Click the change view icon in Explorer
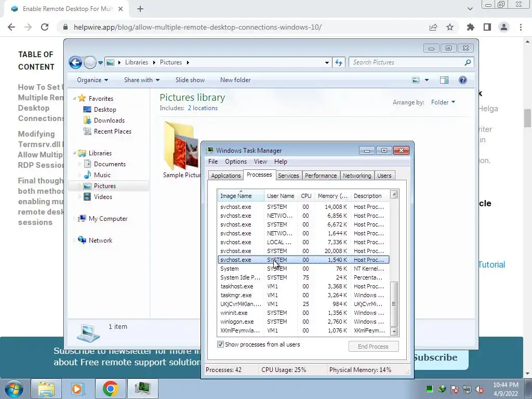This screenshot has height=399, width=532. 416,80
